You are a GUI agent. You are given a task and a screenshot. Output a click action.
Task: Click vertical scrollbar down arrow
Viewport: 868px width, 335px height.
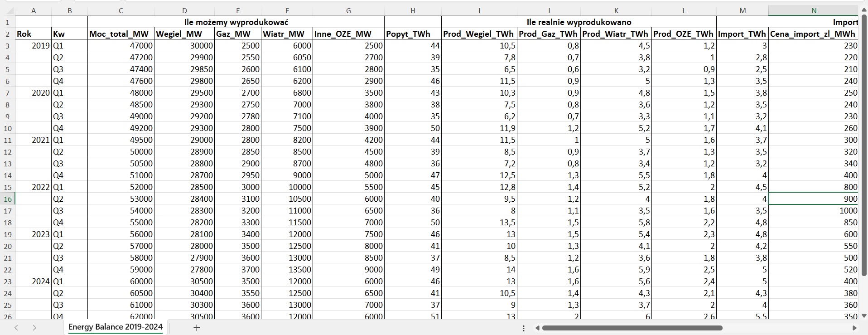864,316
